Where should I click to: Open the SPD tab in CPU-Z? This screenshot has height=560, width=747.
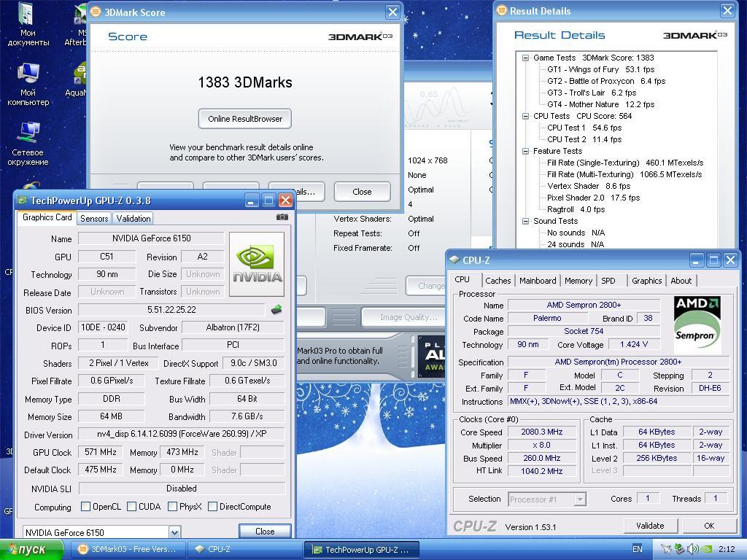[x=608, y=281]
